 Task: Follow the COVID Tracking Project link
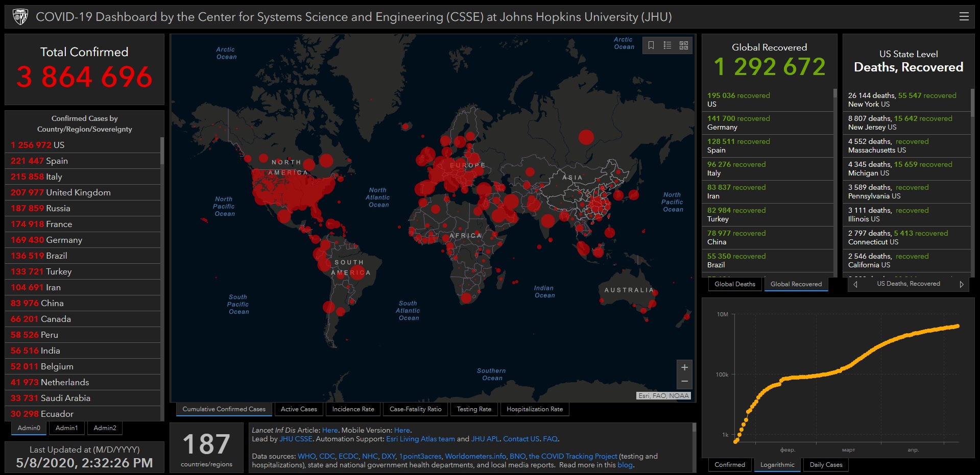pyautogui.click(x=573, y=456)
